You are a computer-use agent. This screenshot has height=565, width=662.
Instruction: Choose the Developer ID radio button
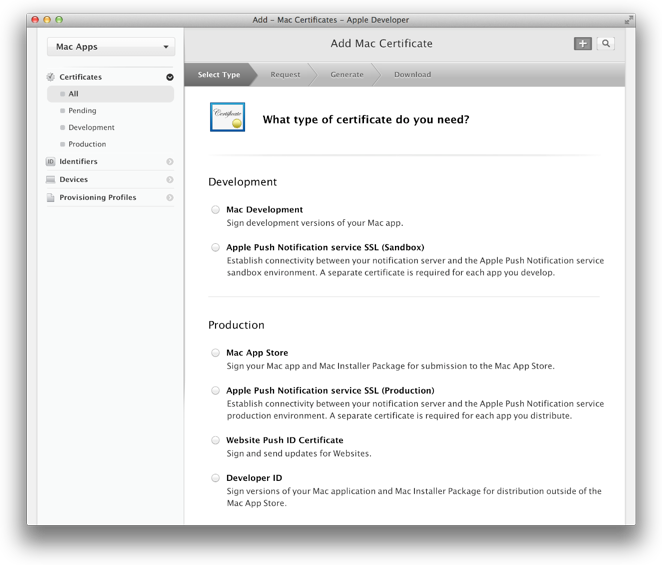click(215, 478)
